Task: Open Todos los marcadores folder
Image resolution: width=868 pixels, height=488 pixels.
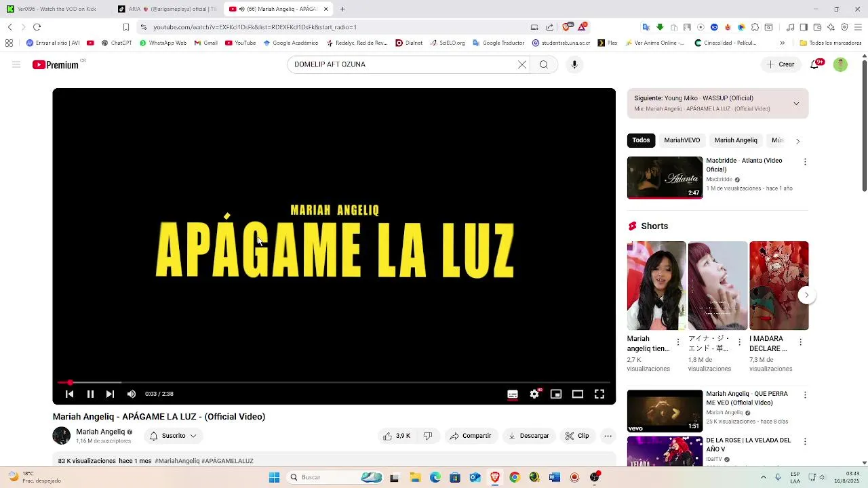Action: (x=830, y=43)
